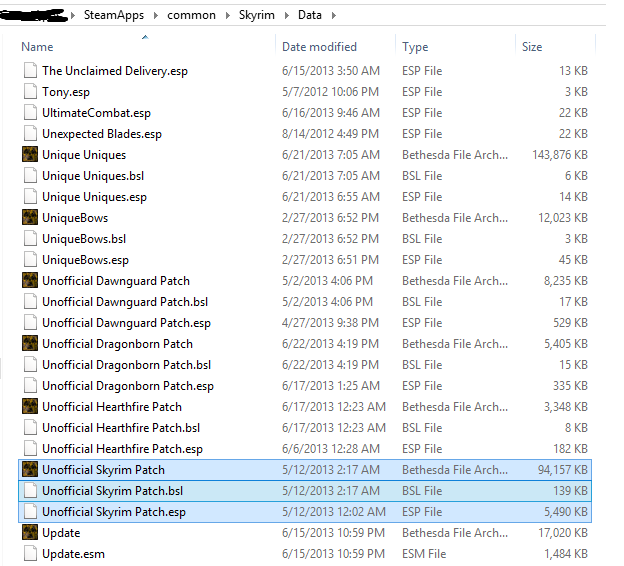Click the file icon of Unofficial Dawnguard Patch.bsl

pos(30,302)
